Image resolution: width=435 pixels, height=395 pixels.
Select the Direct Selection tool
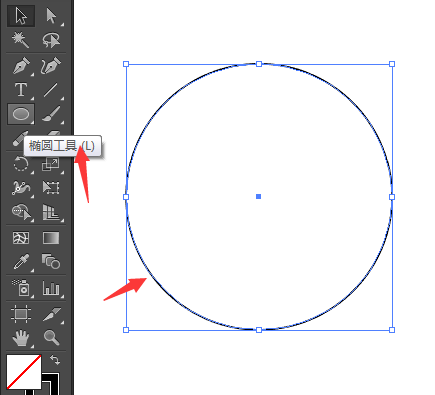[x=51, y=16]
